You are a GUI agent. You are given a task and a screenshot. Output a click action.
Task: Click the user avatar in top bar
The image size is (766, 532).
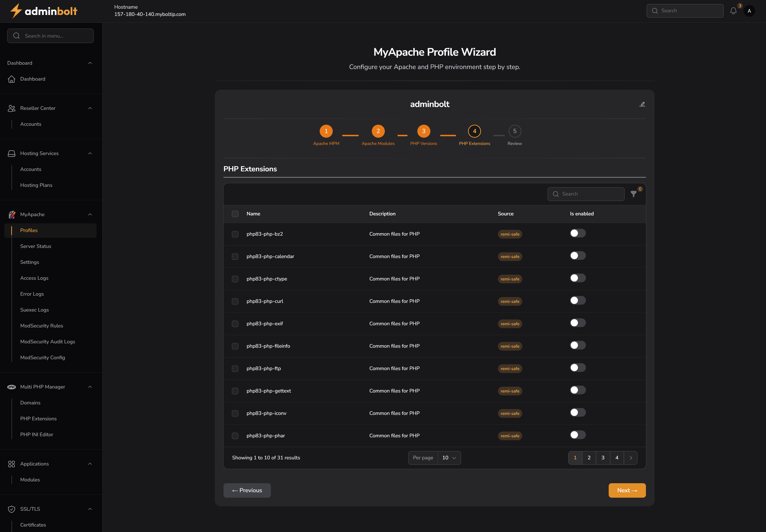749,11
